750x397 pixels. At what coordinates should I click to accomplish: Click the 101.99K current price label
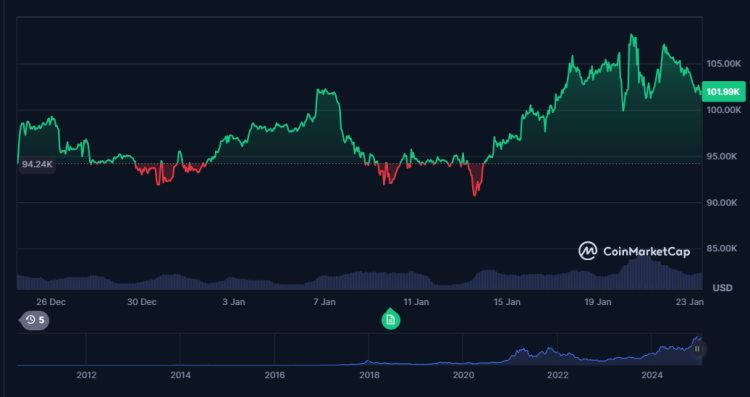tap(723, 92)
